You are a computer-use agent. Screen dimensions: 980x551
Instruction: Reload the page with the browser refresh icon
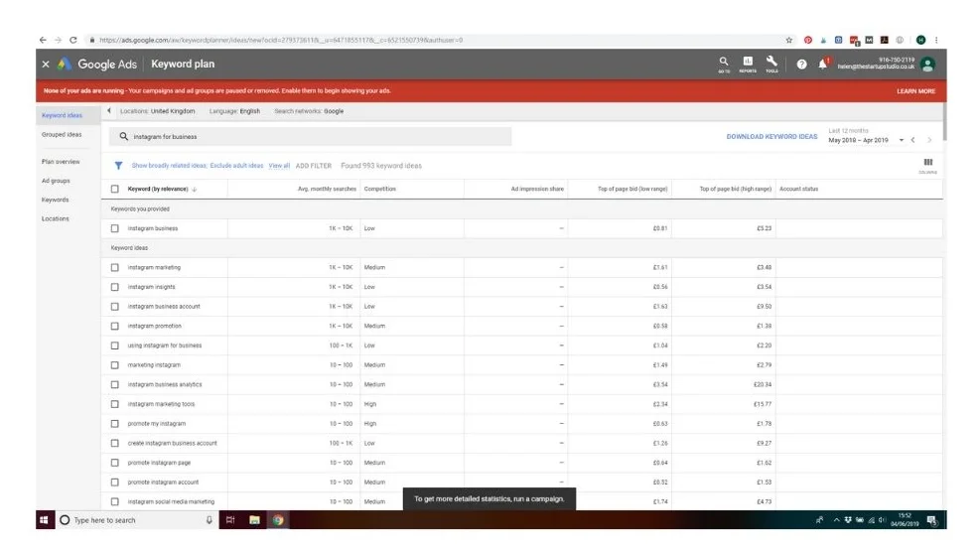[73, 40]
